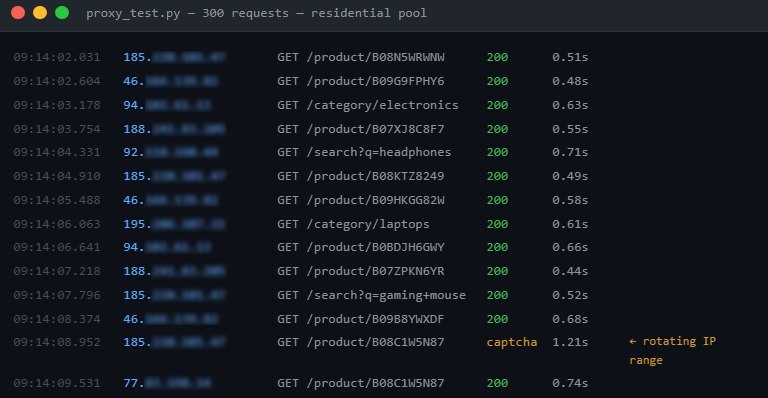Select timestamp 09:14:07.796
The image size is (768, 398).
[x=57, y=295]
